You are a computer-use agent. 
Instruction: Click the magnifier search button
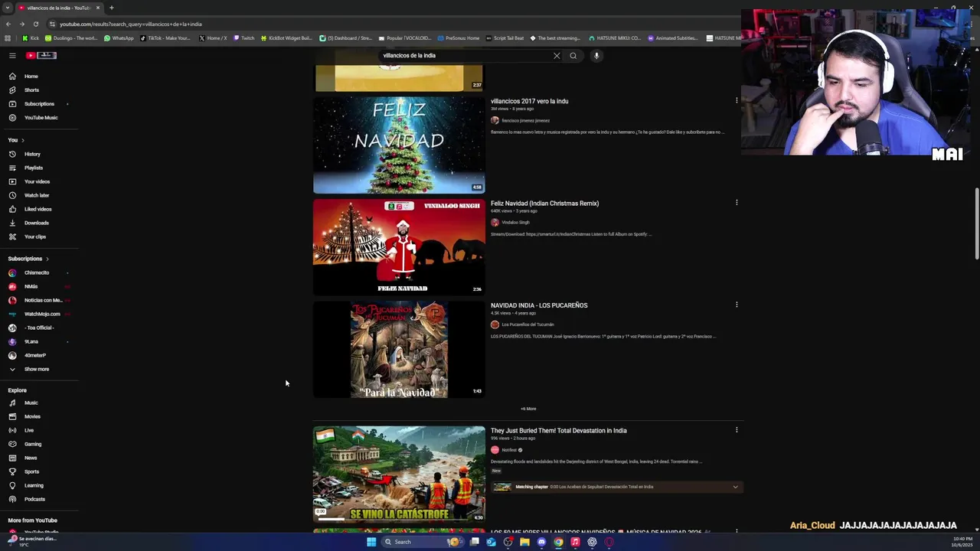573,55
